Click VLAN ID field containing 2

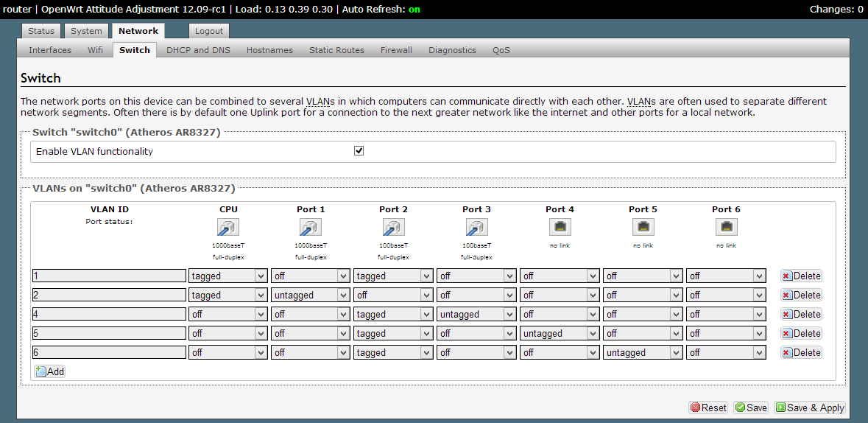click(x=109, y=295)
